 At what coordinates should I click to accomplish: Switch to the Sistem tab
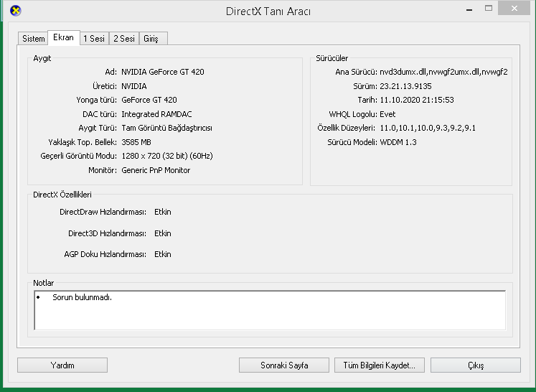pos(33,39)
